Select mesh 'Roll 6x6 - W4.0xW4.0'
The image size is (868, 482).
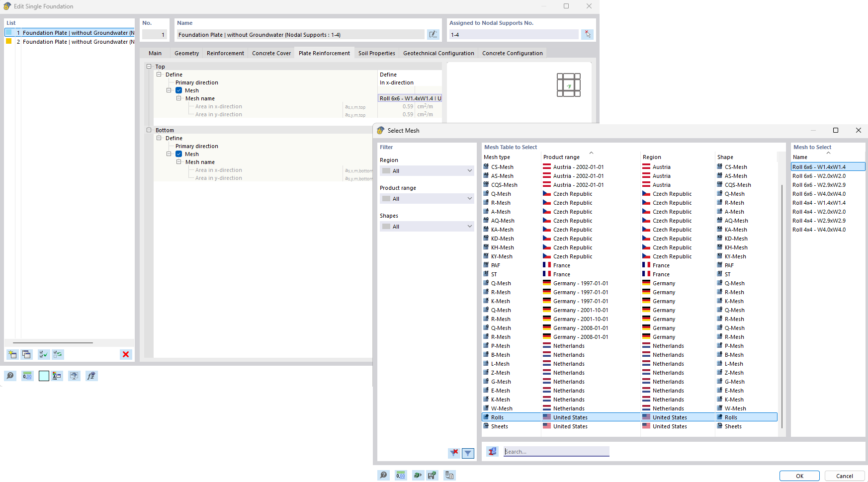819,194
